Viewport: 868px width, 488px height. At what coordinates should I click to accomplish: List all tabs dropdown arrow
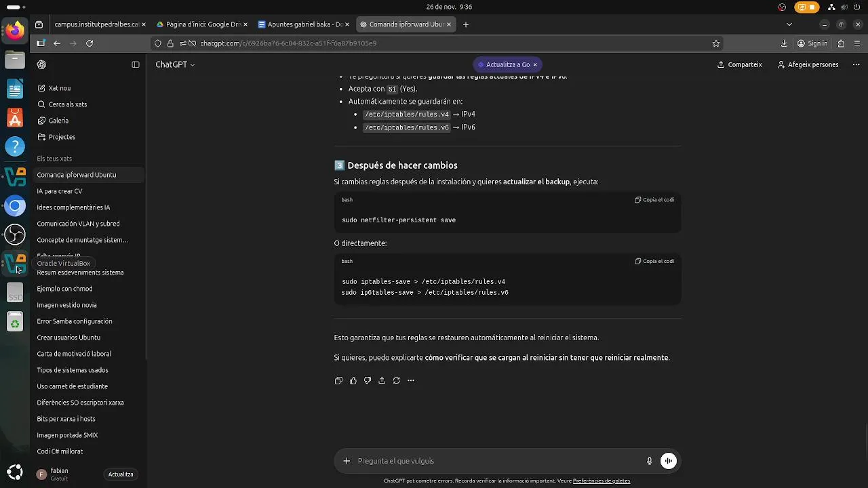point(789,24)
